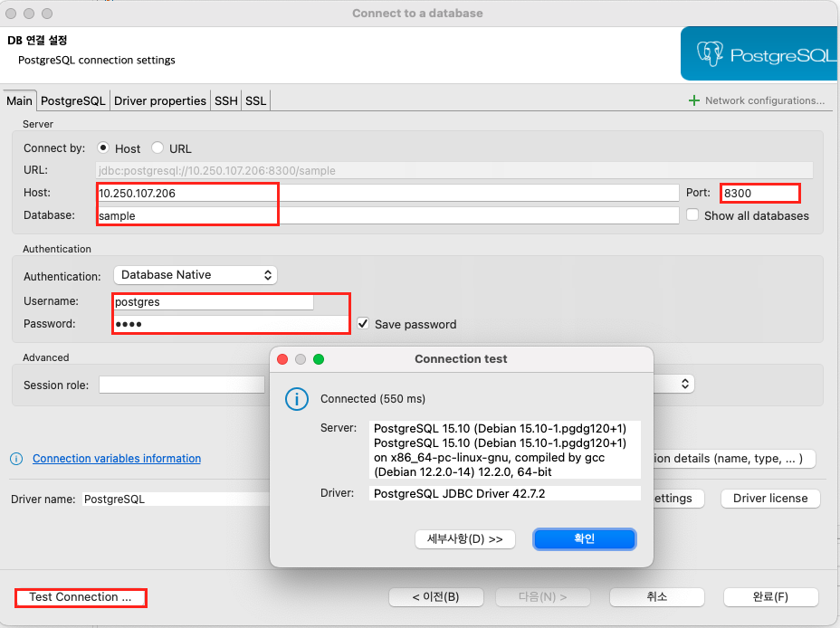Click Network configurations link
Viewport: 840px width, 628px height.
click(x=765, y=100)
